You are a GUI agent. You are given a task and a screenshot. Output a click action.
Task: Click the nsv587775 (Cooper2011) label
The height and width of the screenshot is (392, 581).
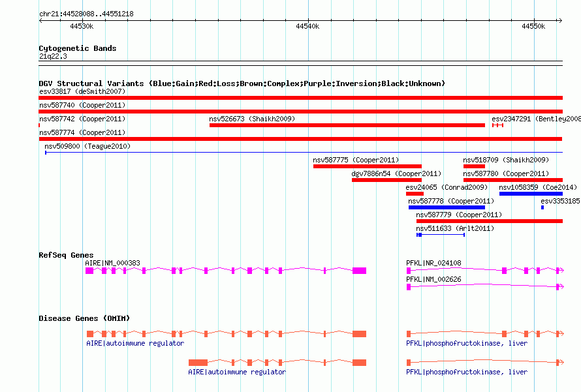tap(356, 160)
